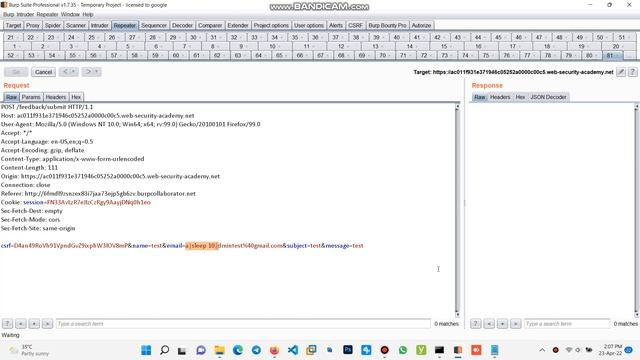The image size is (640, 360).
Task: Open Firefox from the taskbar
Action: [274, 350]
